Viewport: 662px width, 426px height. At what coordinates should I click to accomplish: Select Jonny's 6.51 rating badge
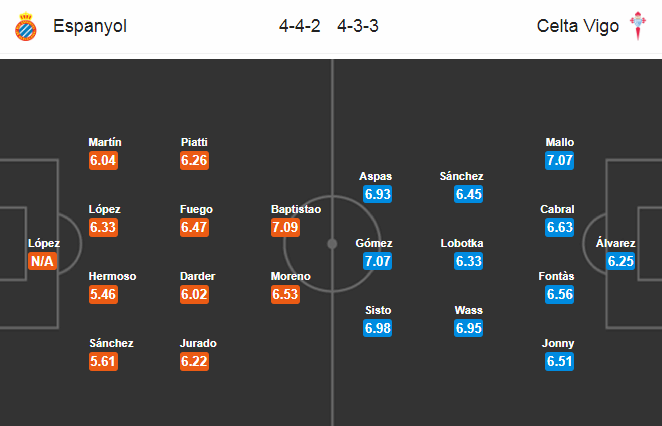coord(559,361)
